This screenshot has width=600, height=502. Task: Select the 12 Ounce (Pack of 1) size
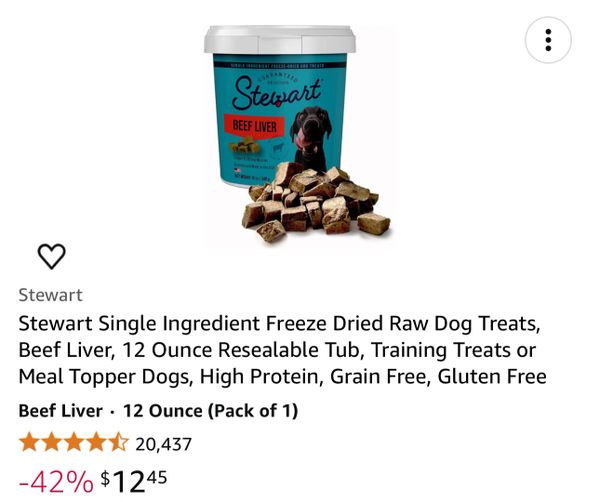[210, 411]
